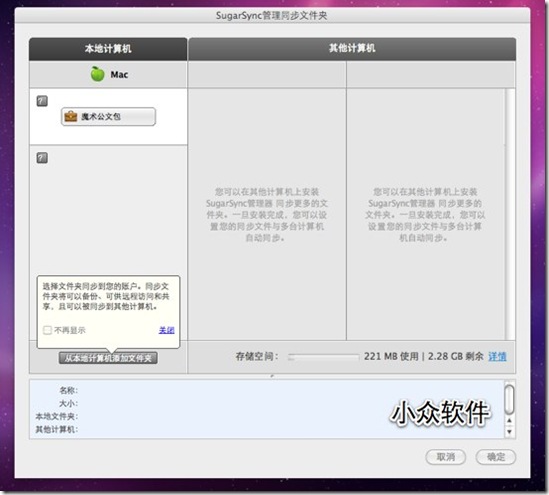Click the 其他计算机: label in info panel
Screen dimensions: 549x495
(x=57, y=429)
